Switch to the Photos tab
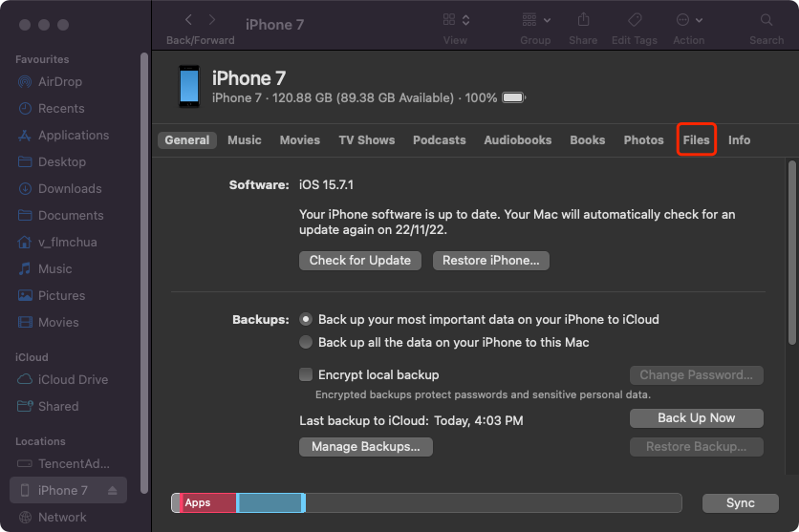Viewport: 799px width, 532px height. (643, 139)
